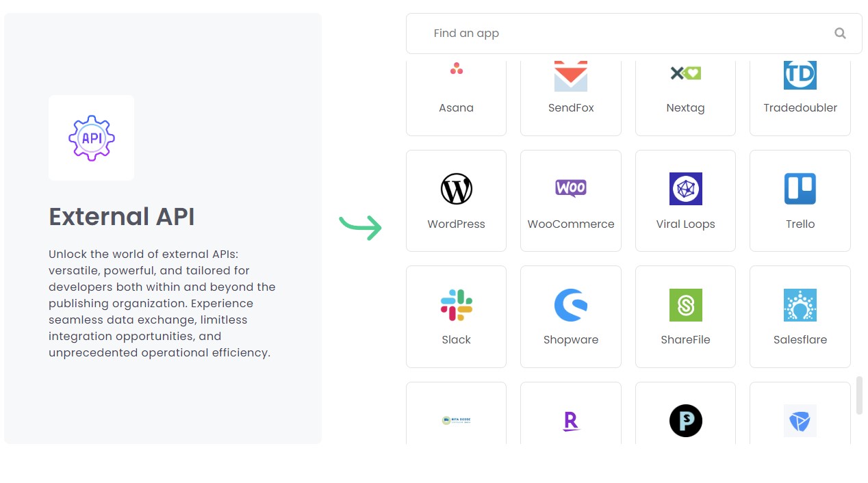Focus the Find an app field
Image resolution: width=868 pixels, height=483 pixels.
pyautogui.click(x=634, y=34)
